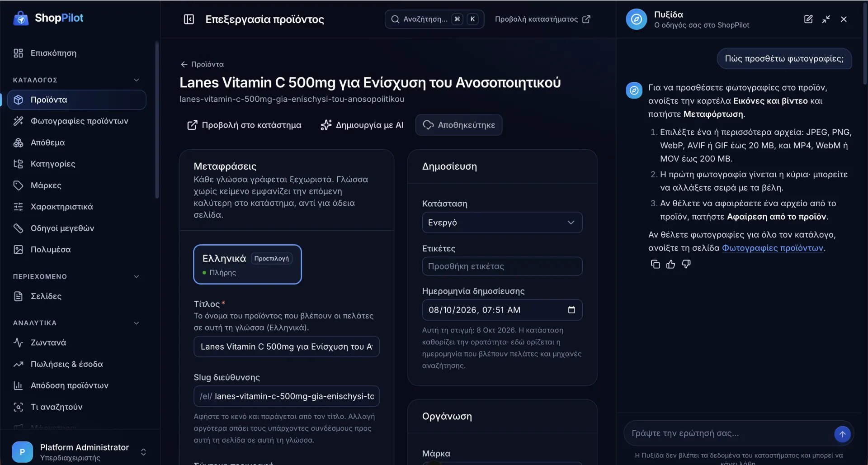Click the Αποθηκεύτηκε status button

(459, 125)
